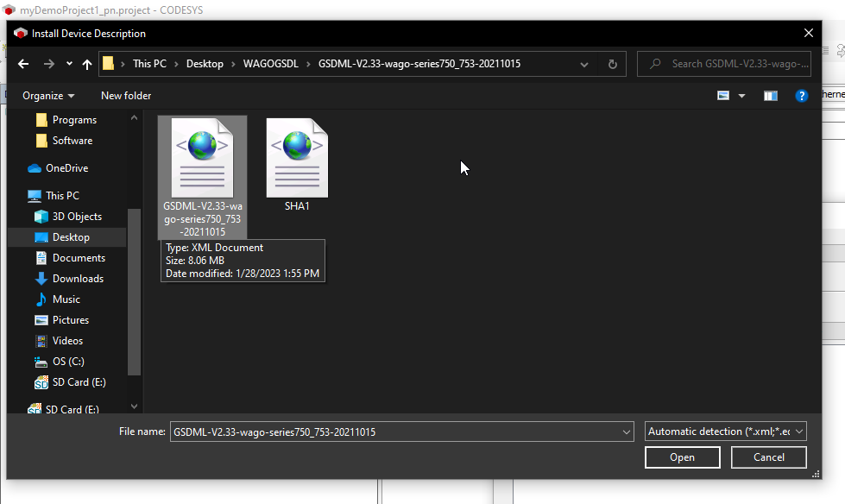Go up one folder level
The height and width of the screenshot is (504, 845).
pyautogui.click(x=87, y=64)
